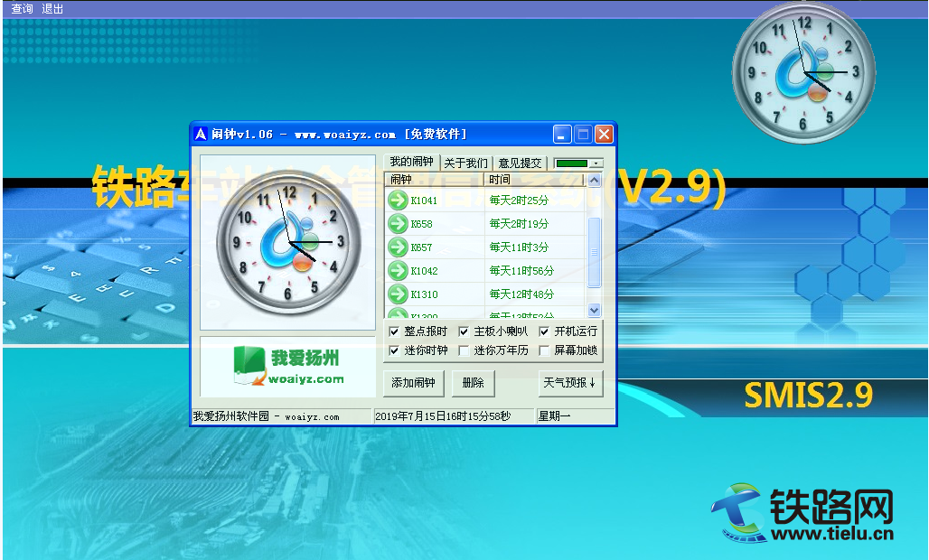Click the green arrow icon beside K658
The image size is (929, 560).
[398, 224]
